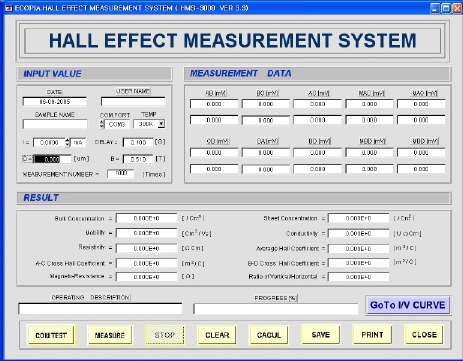The image size is (463, 361).
Task: Click the COM TEST button
Action: pyautogui.click(x=51, y=335)
